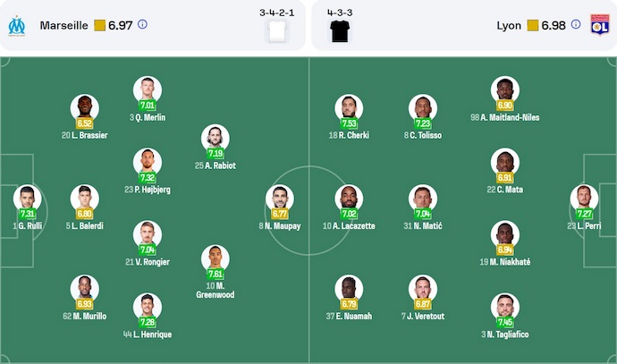Click the Lyon club crest
This screenshot has width=617, height=364.
point(599,25)
